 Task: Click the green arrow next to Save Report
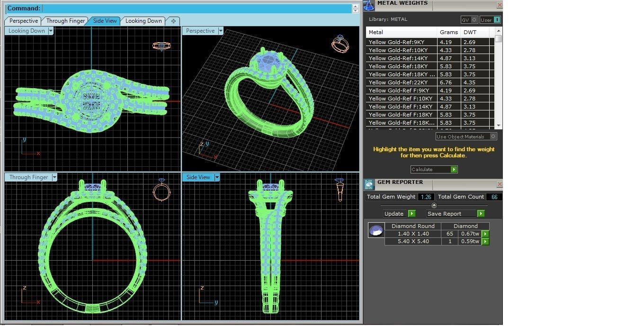coord(481,214)
